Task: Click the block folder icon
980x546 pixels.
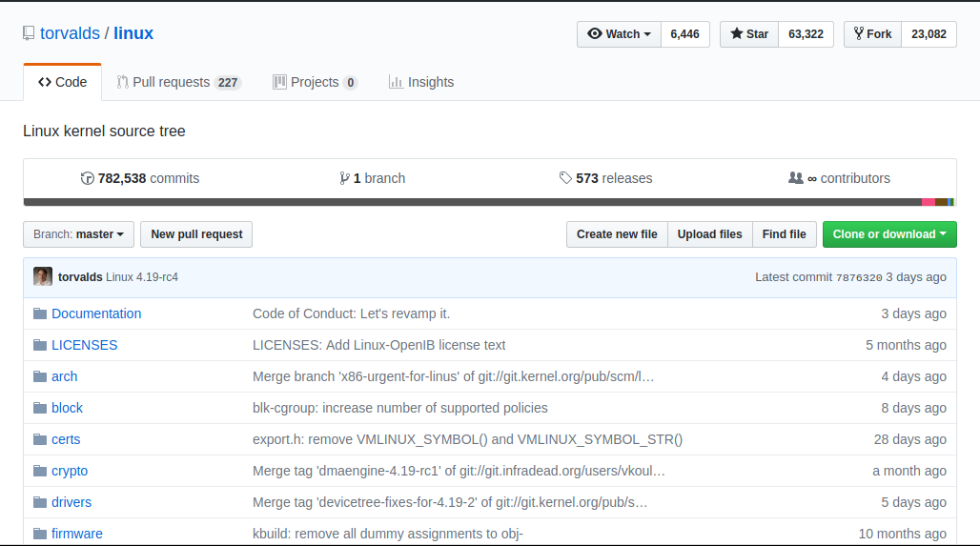Action: pos(40,408)
